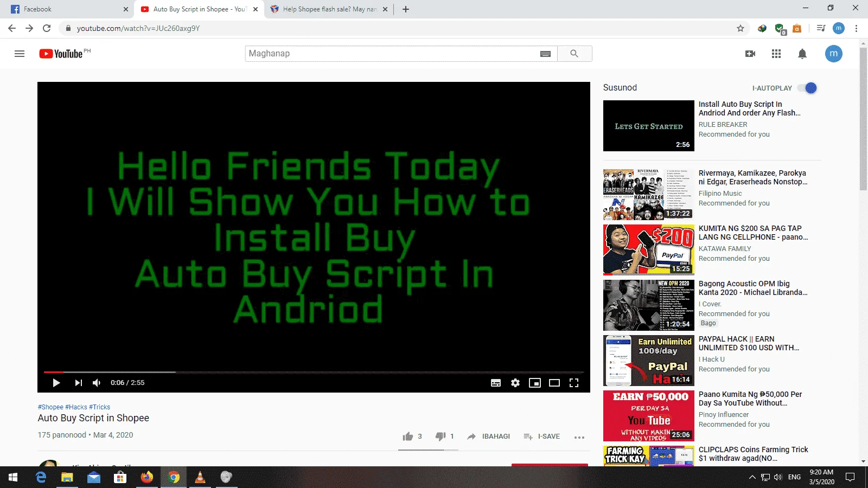Image resolution: width=868 pixels, height=488 pixels.
Task: Open Lets Get Started video thumbnail
Action: coord(649,126)
